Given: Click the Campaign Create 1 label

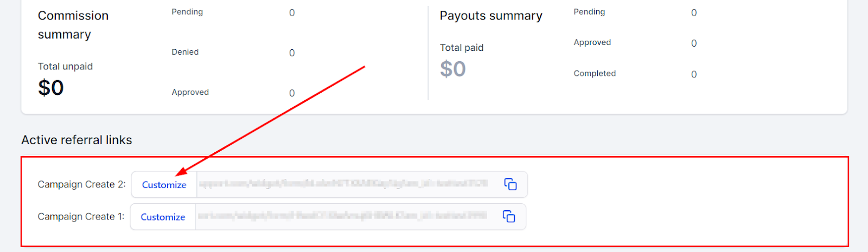Looking at the screenshot, I should [x=81, y=216].
